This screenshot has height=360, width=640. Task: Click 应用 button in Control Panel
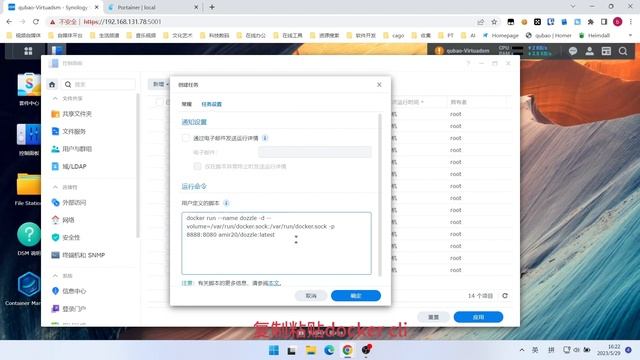click(478, 317)
